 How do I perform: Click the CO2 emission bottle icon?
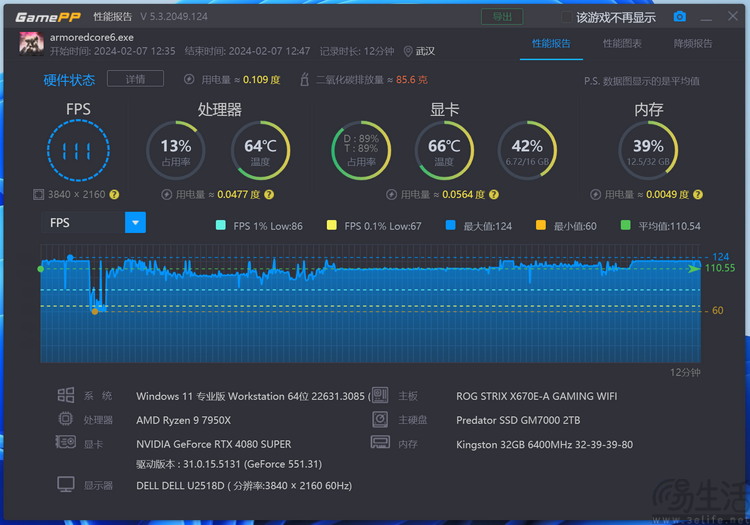point(304,79)
